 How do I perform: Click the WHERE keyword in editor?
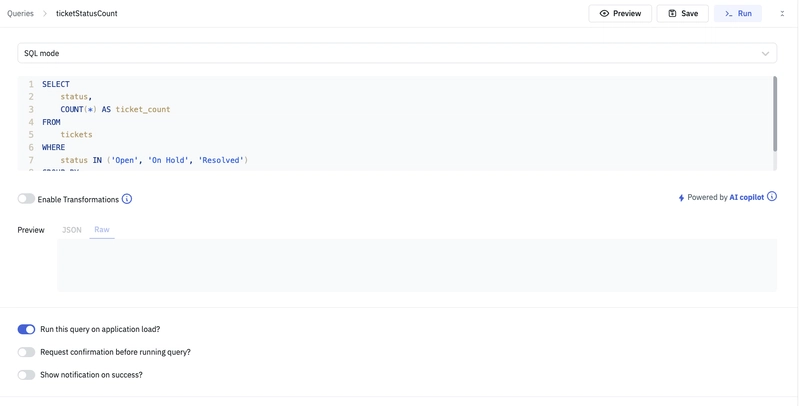[x=54, y=147]
